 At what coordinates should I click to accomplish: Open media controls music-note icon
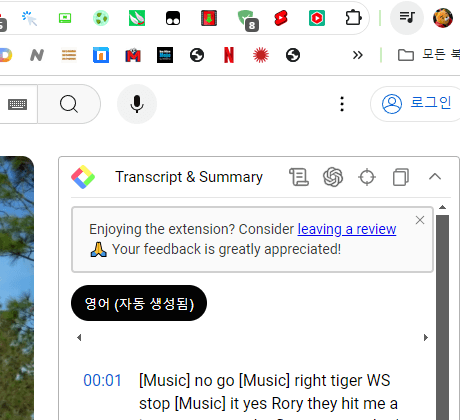407,18
